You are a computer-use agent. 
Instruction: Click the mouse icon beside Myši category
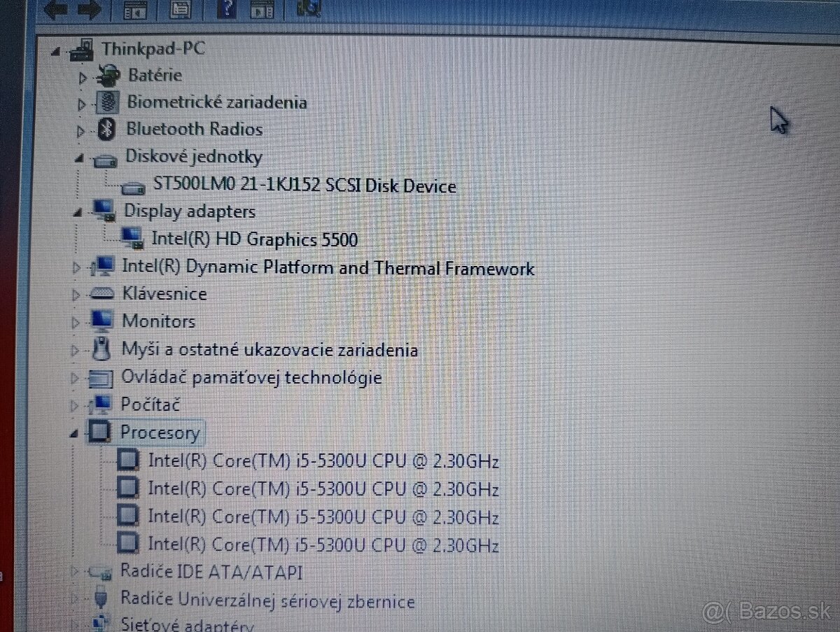pos(101,349)
